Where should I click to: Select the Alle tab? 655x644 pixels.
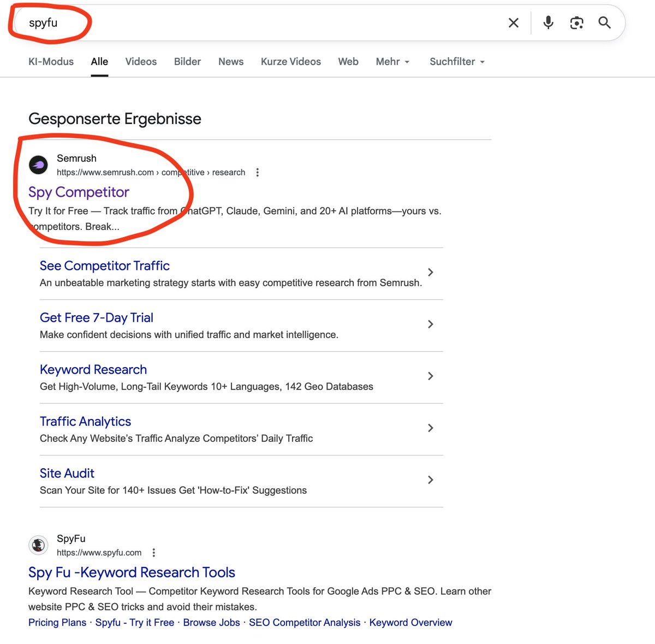[x=99, y=62]
